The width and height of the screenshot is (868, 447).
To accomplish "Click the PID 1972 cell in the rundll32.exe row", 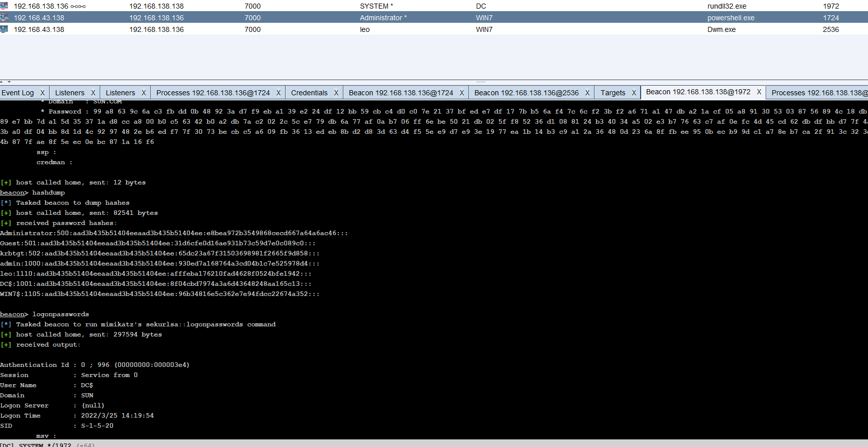I will tap(831, 6).
